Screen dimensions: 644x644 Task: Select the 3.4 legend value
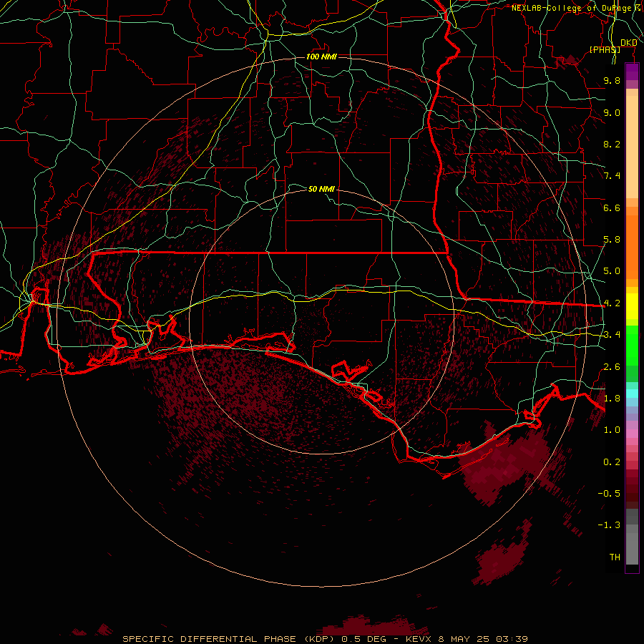tap(612, 335)
